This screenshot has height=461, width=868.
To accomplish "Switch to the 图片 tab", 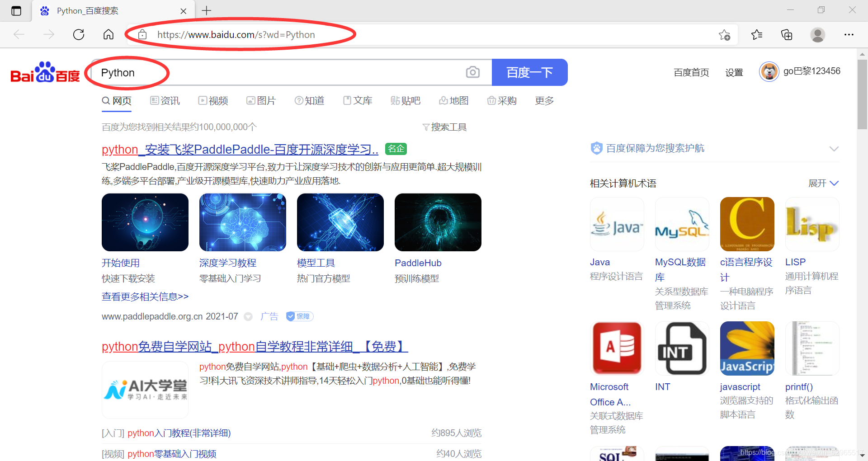I will click(261, 100).
